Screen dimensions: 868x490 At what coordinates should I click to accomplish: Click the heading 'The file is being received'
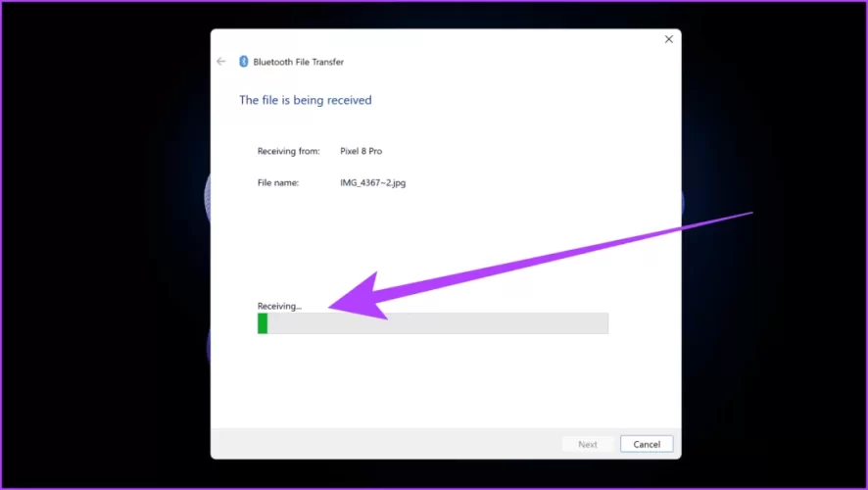[305, 100]
